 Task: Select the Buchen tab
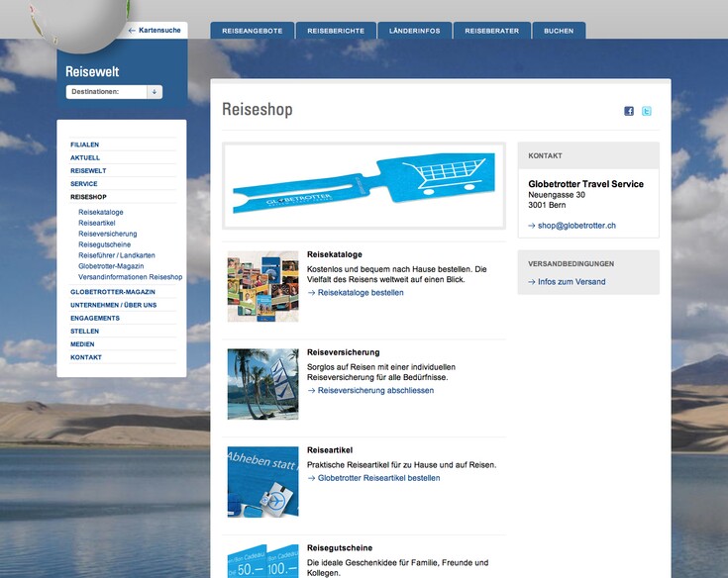(559, 31)
